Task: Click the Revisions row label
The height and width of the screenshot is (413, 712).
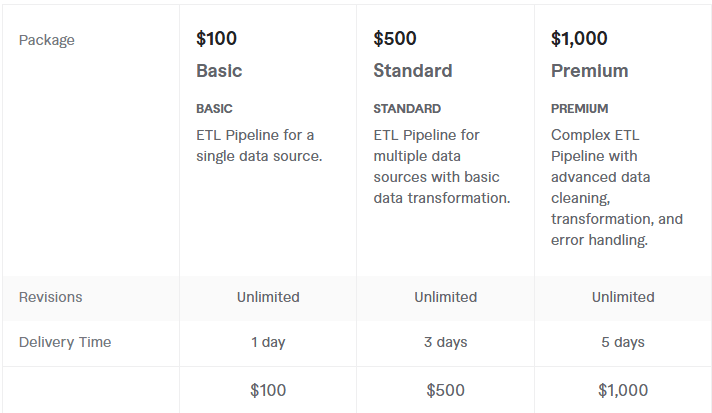Action: [51, 297]
